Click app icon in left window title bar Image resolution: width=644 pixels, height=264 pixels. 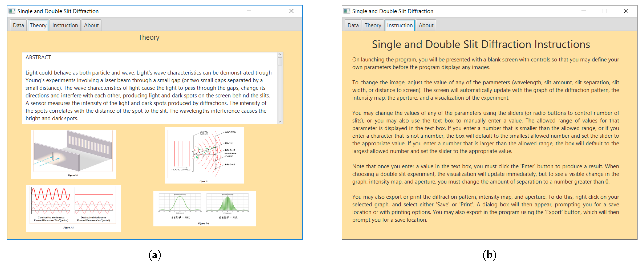pyautogui.click(x=12, y=11)
